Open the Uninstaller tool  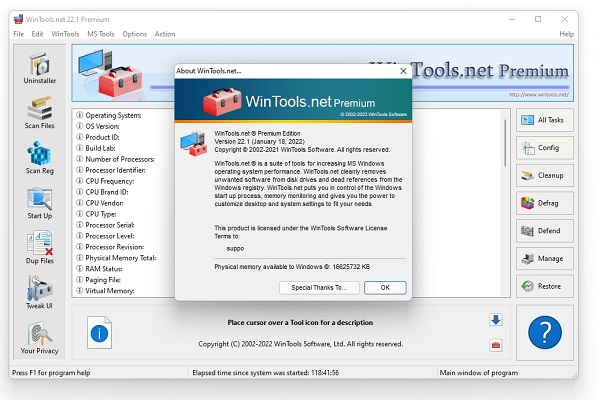[39, 68]
